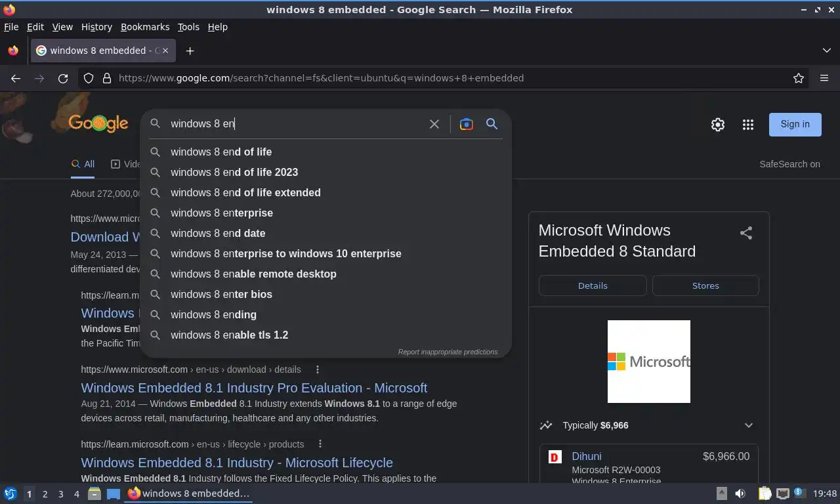
Task: Open Firefox View pinned icon
Action: (x=13, y=51)
